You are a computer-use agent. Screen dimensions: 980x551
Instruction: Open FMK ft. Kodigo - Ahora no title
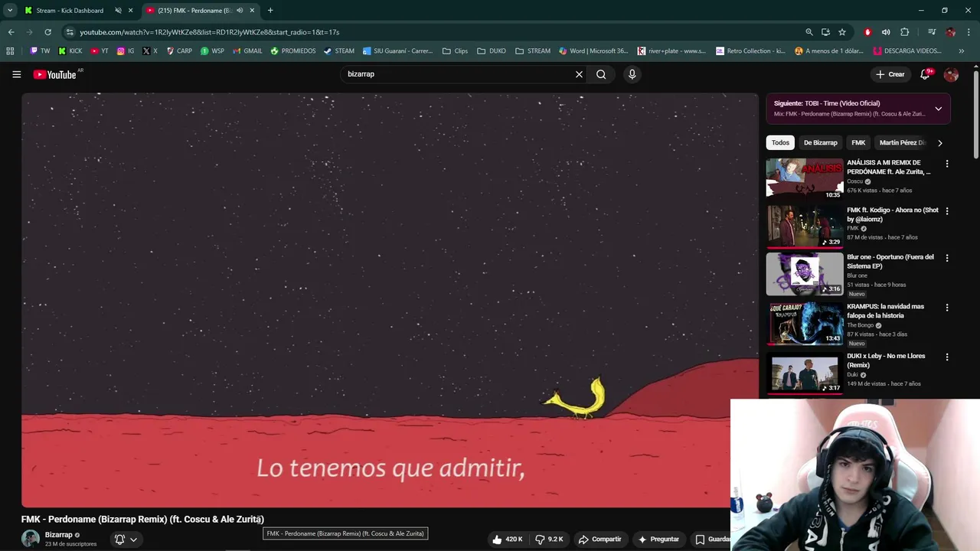point(893,214)
